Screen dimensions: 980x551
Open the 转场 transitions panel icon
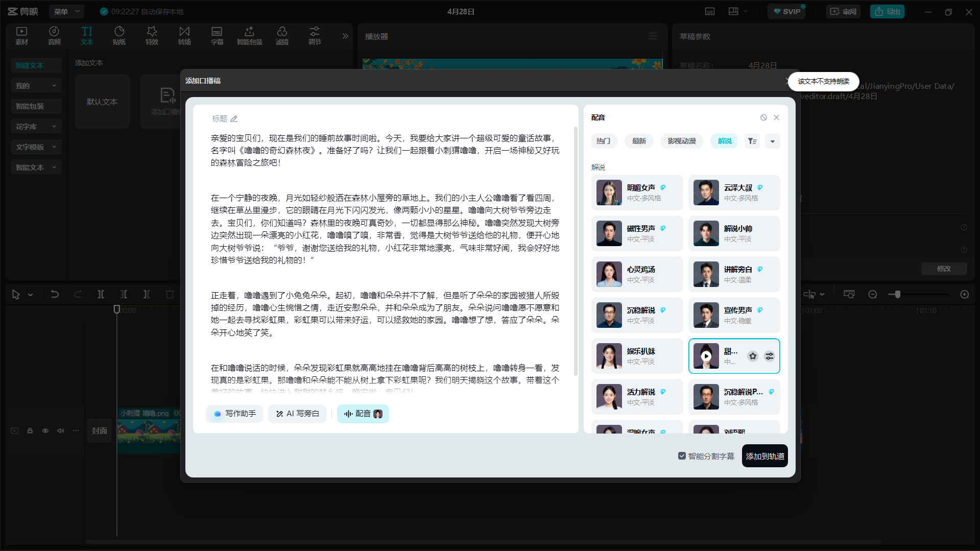click(x=184, y=36)
